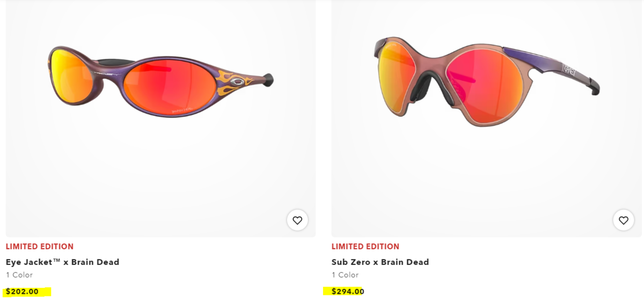Screen dimensions: 644x304
Task: Click the $202.00 price
Action: (x=23, y=292)
